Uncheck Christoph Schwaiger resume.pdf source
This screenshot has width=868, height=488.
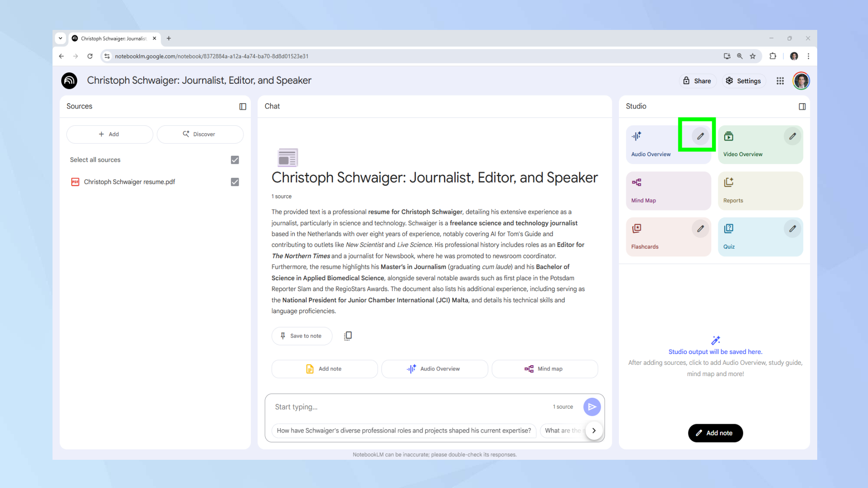235,182
